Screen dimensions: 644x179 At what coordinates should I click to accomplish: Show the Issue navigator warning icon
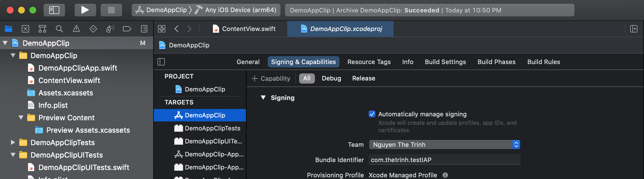(76, 29)
